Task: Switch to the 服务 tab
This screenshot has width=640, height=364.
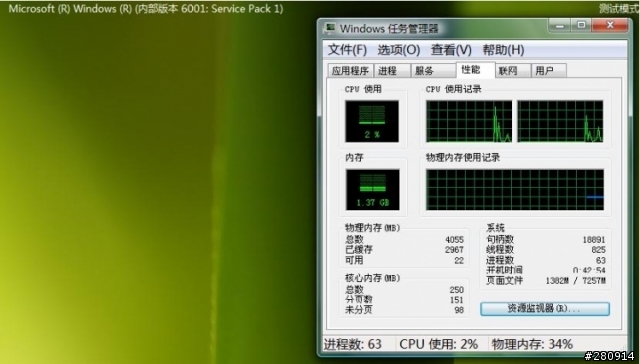Action: point(433,71)
